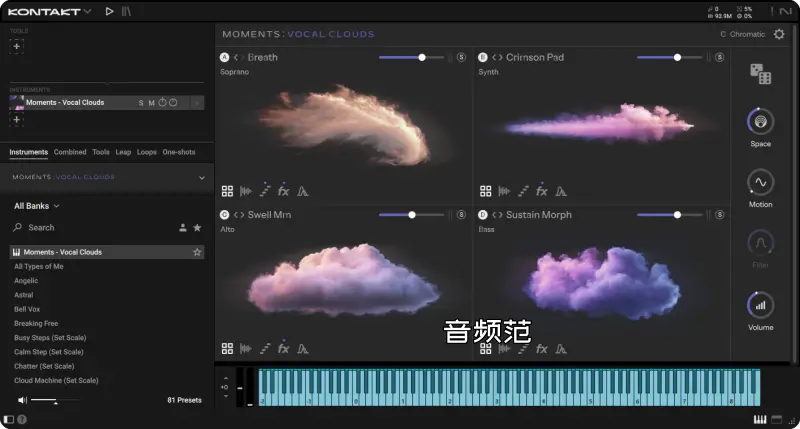The height and width of the screenshot is (429, 800).
Task: Switch to the Combined tab
Action: [x=70, y=152]
